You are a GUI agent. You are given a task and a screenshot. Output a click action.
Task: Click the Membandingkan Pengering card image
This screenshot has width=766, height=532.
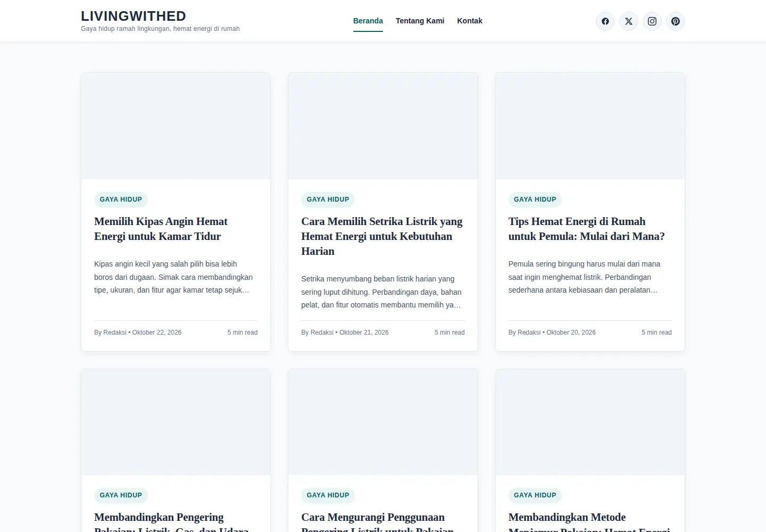(x=176, y=422)
